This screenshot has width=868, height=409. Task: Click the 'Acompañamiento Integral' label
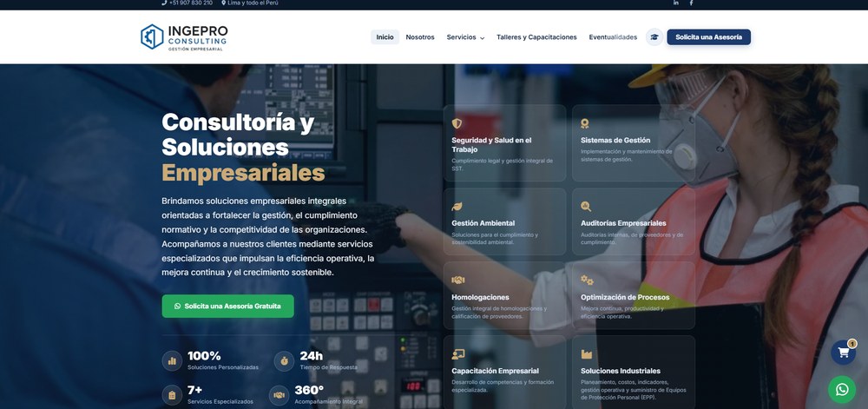(328, 402)
